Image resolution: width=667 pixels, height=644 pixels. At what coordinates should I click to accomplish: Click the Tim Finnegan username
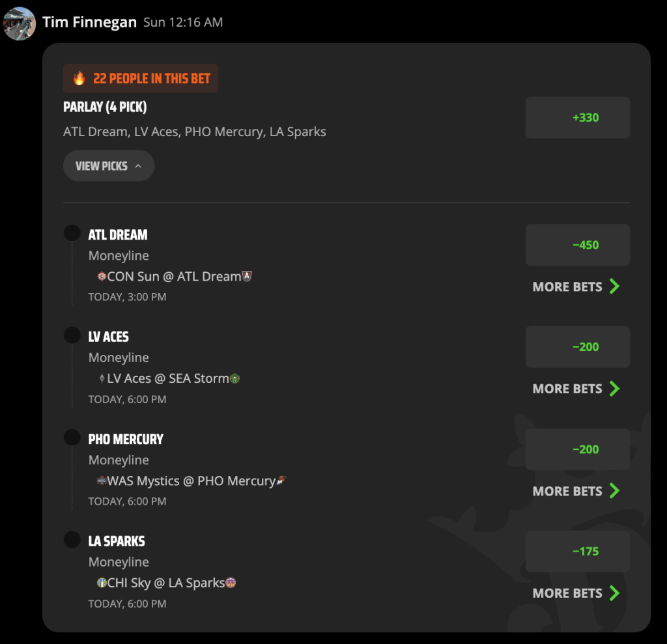tap(89, 22)
